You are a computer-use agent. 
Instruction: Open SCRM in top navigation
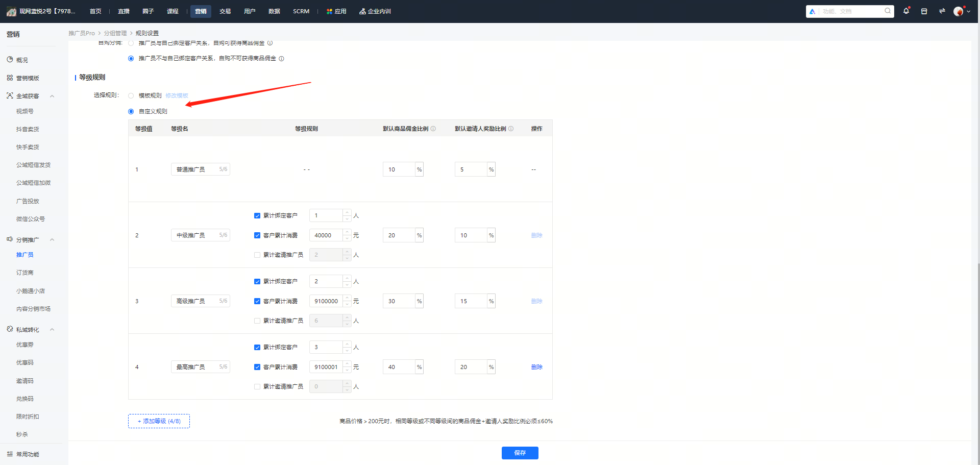point(301,11)
